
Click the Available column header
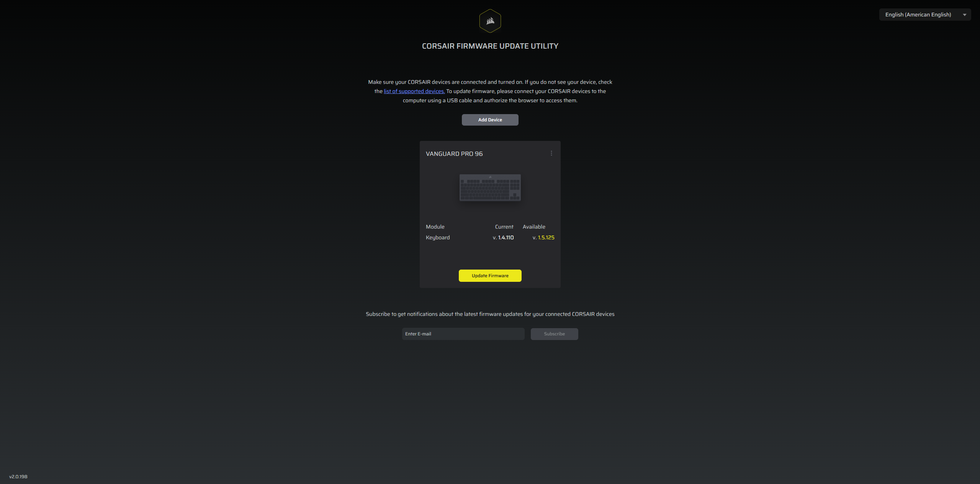[534, 227]
